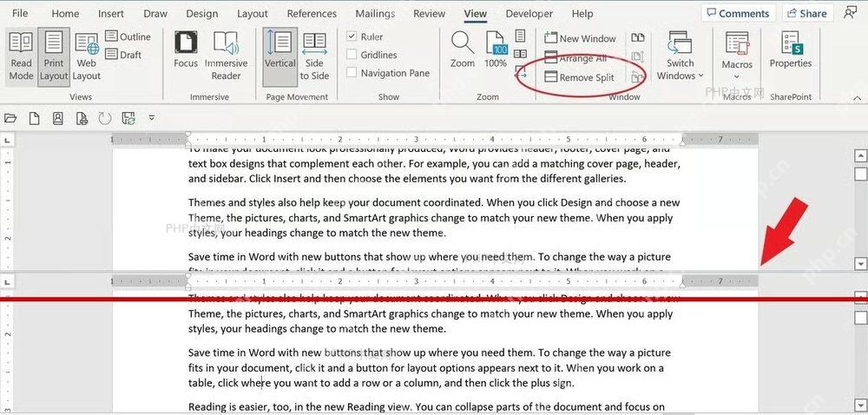Collapse the ribbon using chevron
The image size is (868, 415).
[x=858, y=97]
